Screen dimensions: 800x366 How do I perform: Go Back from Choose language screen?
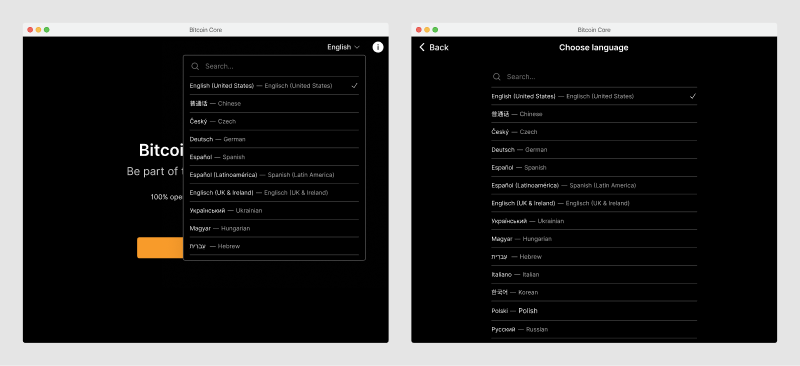[x=434, y=47]
